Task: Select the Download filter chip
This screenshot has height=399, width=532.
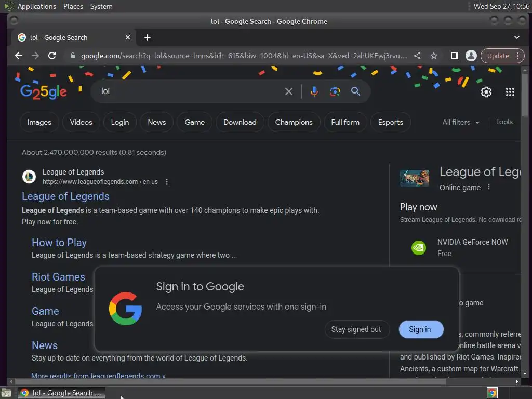Action: (x=240, y=122)
